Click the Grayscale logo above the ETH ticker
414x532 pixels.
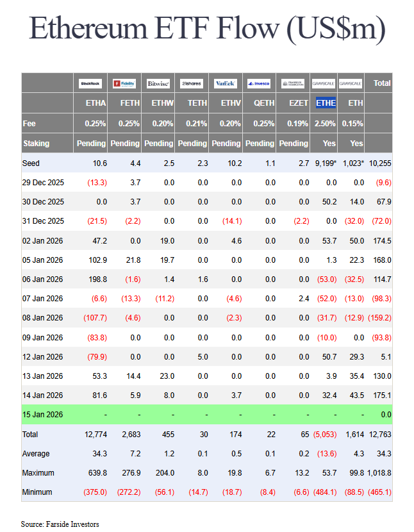[350, 83]
